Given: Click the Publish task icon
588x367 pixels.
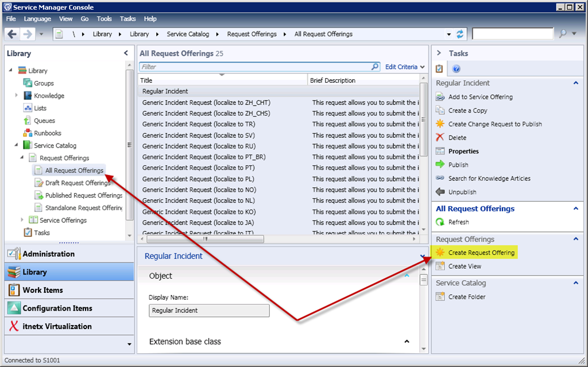Looking at the screenshot, I should [x=440, y=165].
